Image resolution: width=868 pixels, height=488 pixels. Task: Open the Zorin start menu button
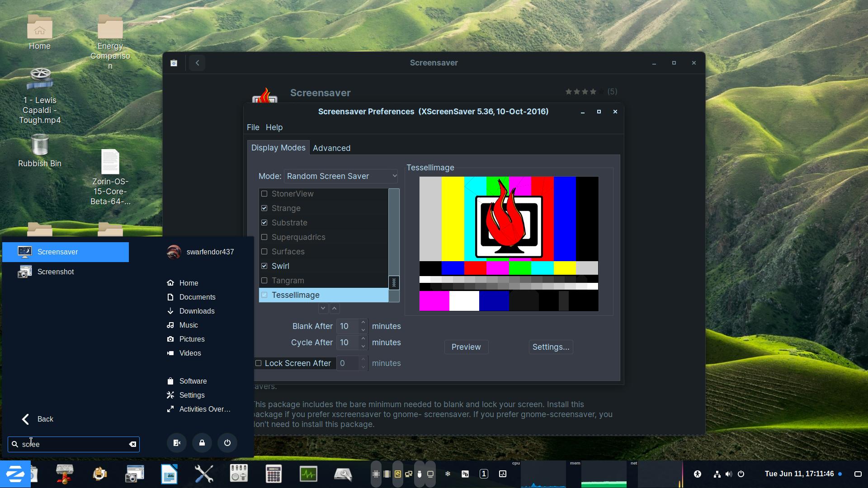(x=15, y=474)
